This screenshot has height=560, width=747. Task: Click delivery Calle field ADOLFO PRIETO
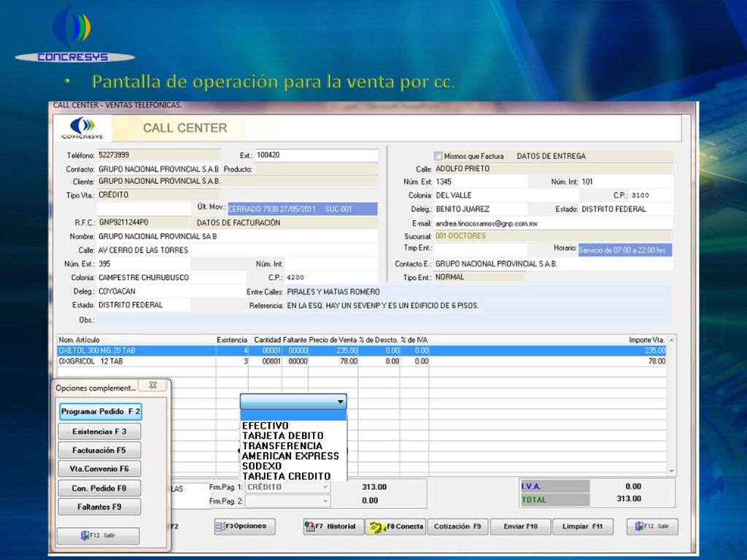point(553,168)
